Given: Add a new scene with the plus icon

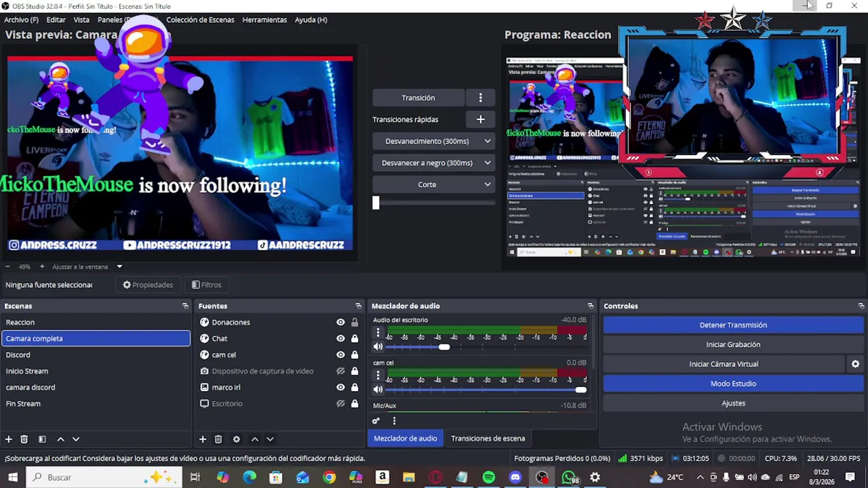Looking at the screenshot, I should click(x=9, y=439).
